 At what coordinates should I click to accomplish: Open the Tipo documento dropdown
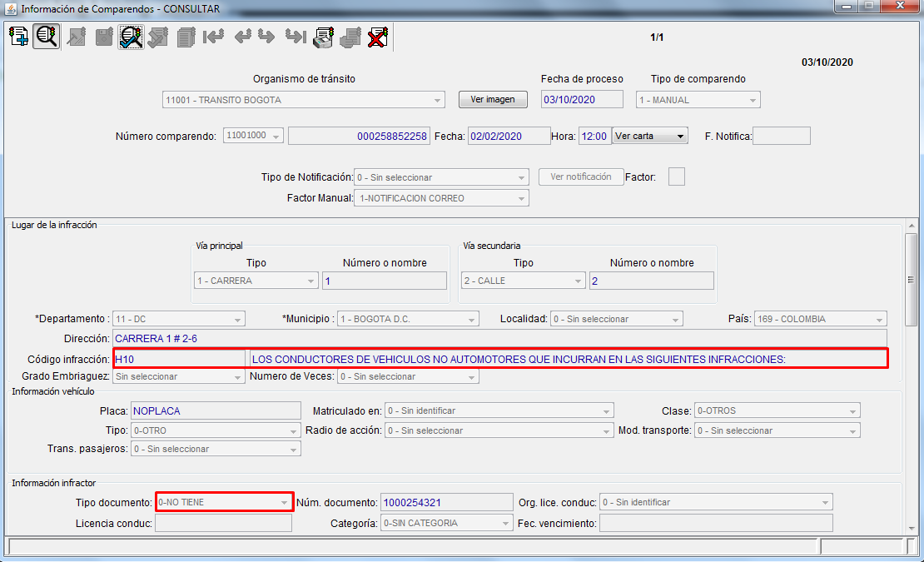(225, 502)
